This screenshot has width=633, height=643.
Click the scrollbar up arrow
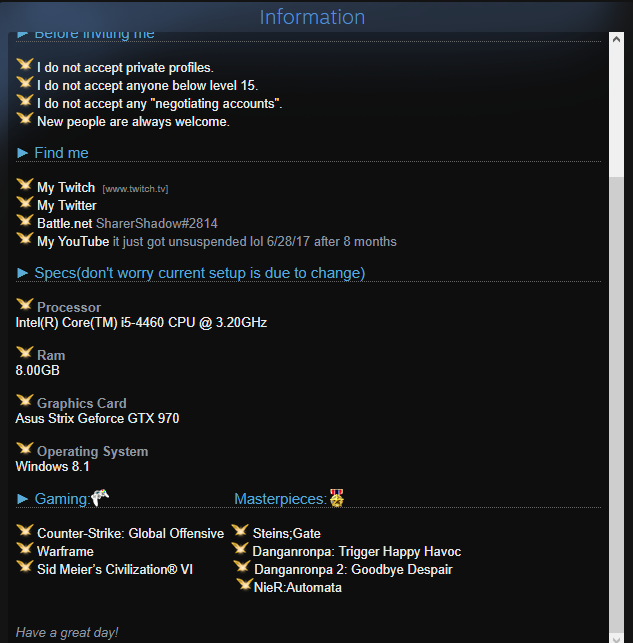[616, 39]
